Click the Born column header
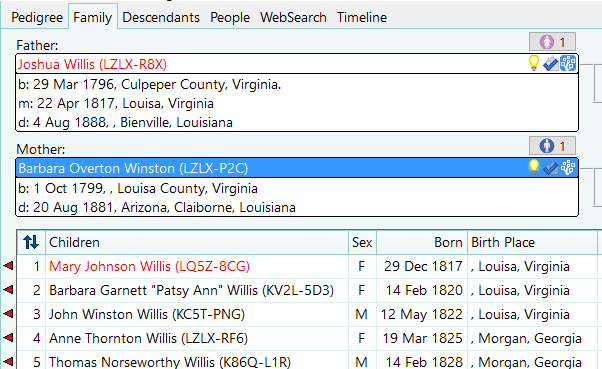The width and height of the screenshot is (602, 369). (422, 242)
